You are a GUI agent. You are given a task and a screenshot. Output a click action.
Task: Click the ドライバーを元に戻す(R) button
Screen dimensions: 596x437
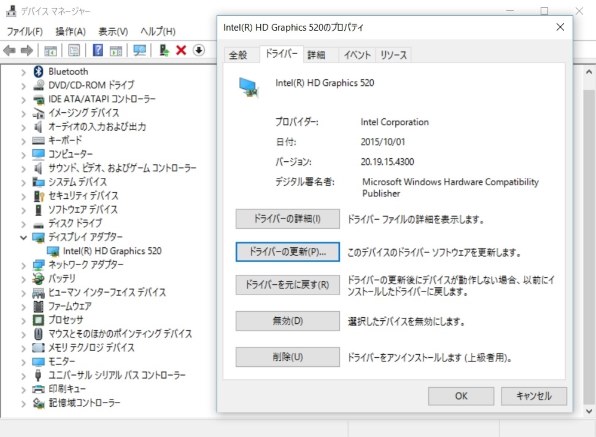click(x=287, y=285)
